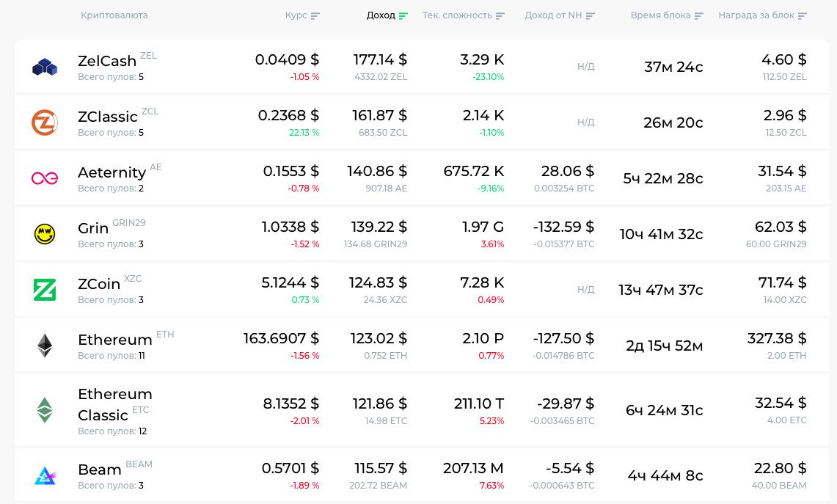
Task: Click Beam income amount 202.72 BEAM
Action: (x=378, y=486)
